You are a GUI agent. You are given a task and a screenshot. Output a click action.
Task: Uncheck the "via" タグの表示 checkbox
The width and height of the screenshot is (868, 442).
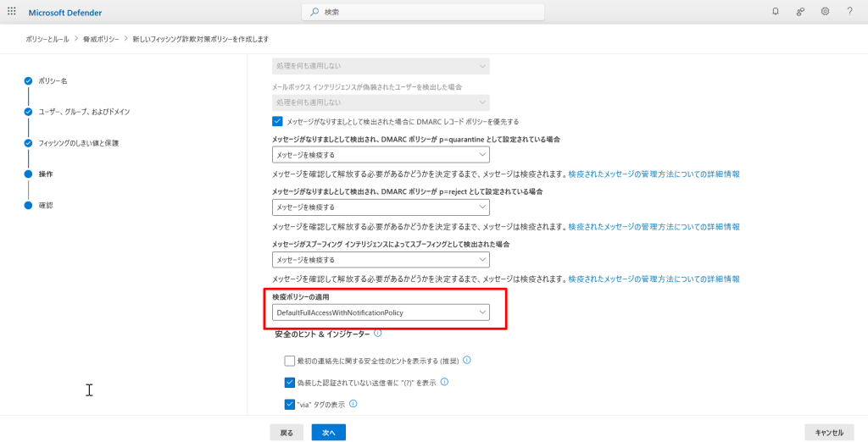pos(290,404)
